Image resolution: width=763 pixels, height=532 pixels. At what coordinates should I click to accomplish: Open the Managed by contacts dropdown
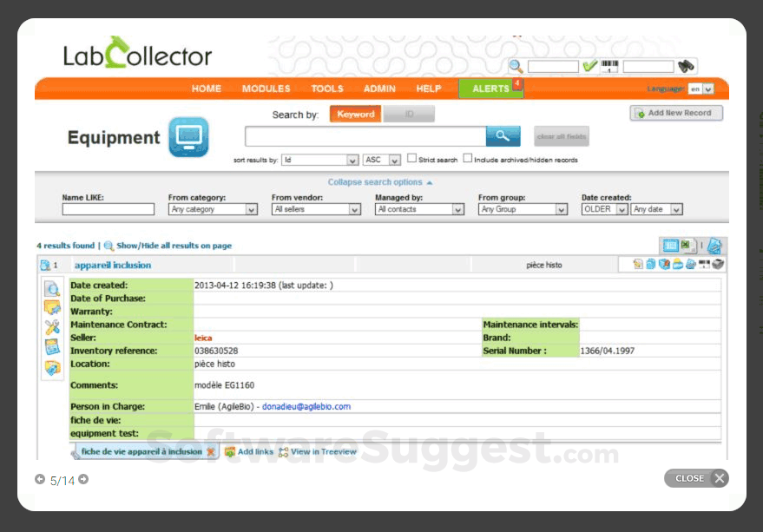[x=419, y=208]
